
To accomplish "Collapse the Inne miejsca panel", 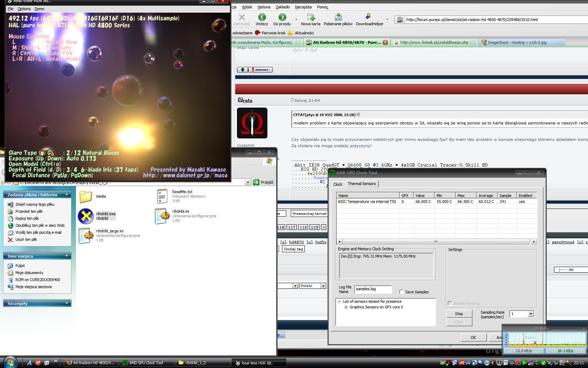I will 66,256.
